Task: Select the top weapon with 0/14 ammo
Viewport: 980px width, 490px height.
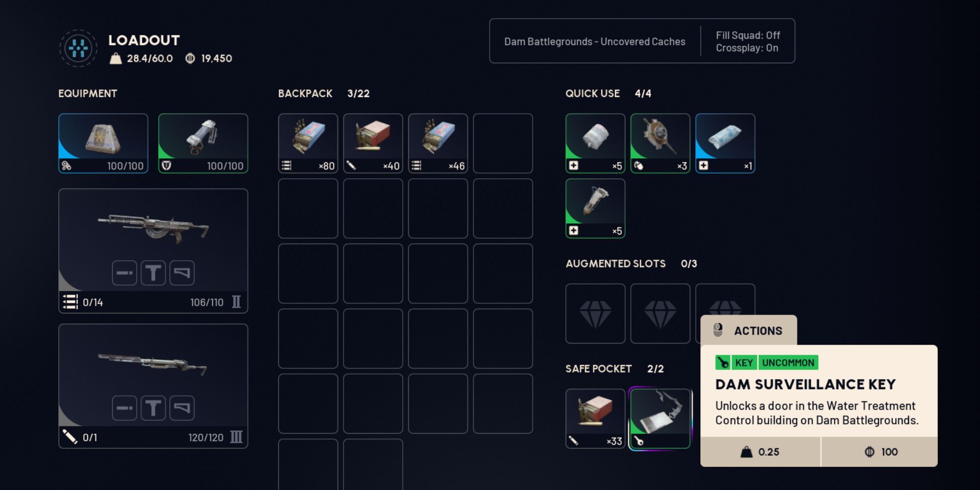Action: point(153,251)
